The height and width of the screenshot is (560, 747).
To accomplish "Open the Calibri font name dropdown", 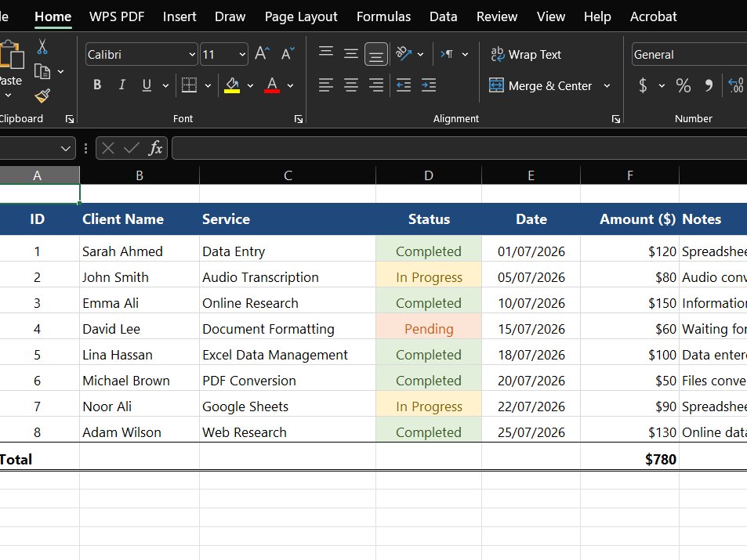I will pos(192,54).
